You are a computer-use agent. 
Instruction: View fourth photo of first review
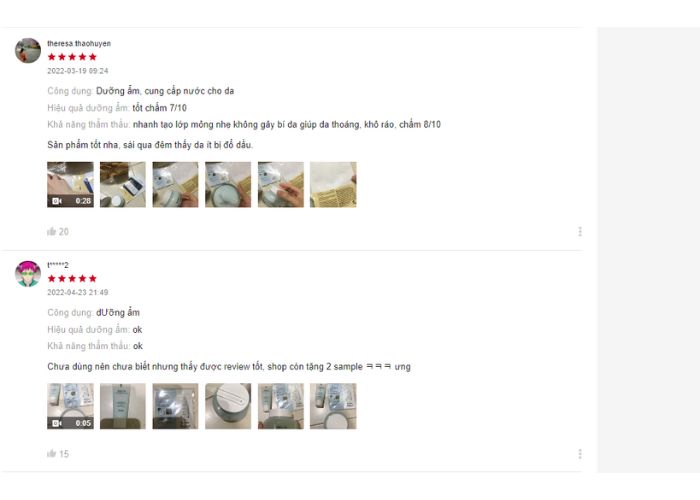(x=228, y=184)
